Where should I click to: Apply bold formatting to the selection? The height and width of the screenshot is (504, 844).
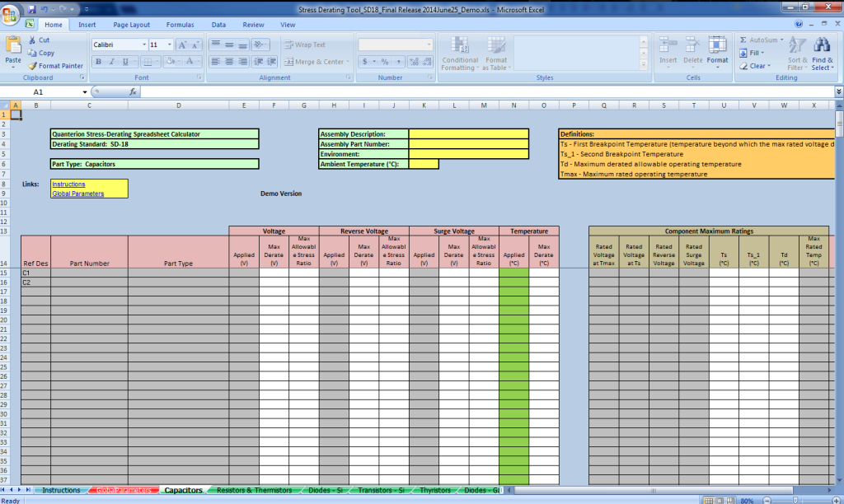pos(97,63)
